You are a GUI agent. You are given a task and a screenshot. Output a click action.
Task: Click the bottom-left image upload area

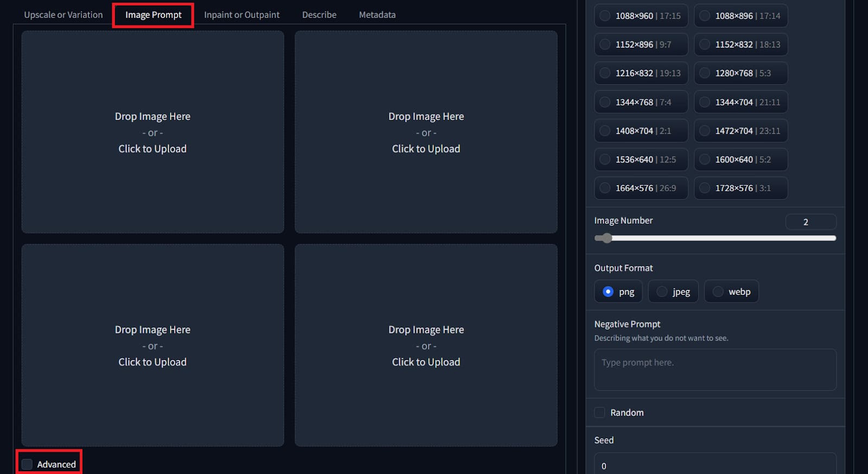point(152,345)
